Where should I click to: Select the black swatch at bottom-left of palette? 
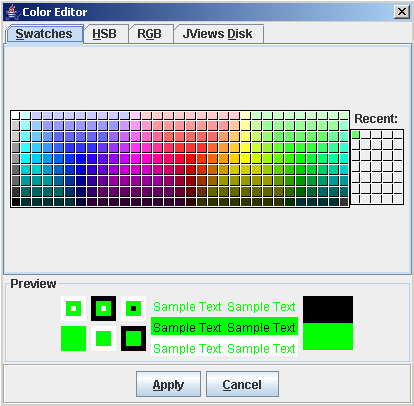point(16,202)
